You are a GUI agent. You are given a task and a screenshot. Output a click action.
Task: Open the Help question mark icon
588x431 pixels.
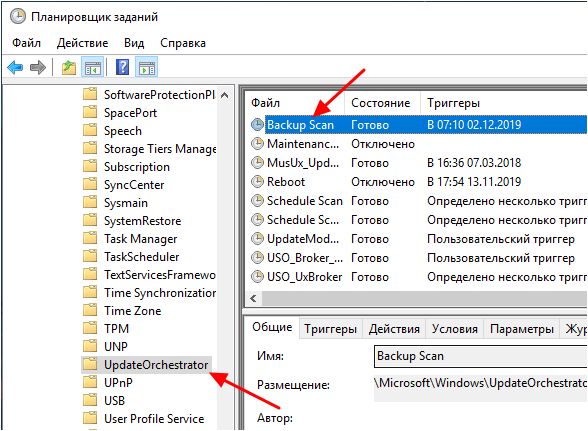click(x=123, y=68)
